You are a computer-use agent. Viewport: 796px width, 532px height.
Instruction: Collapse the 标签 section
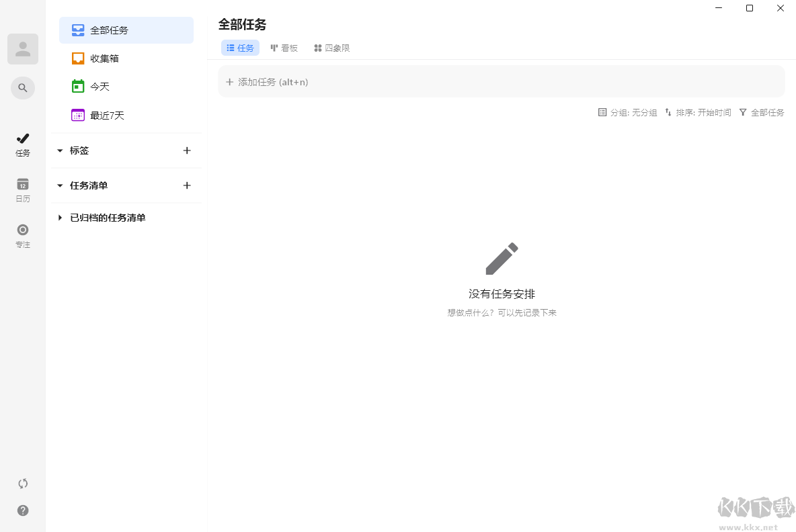(60, 150)
